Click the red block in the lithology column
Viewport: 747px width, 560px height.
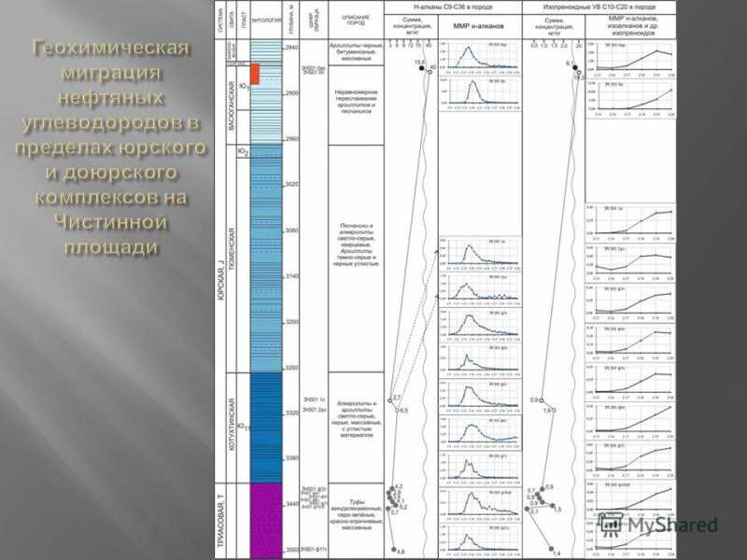(x=255, y=74)
